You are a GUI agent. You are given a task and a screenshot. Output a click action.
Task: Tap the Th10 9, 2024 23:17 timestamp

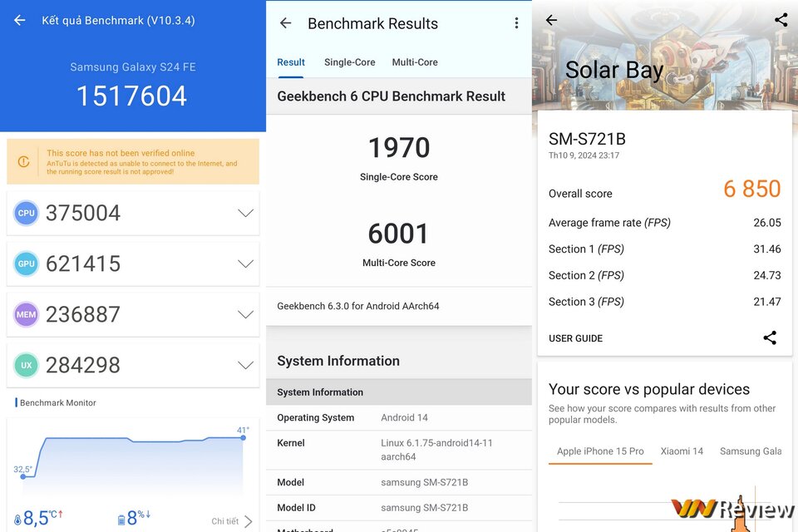pos(584,155)
